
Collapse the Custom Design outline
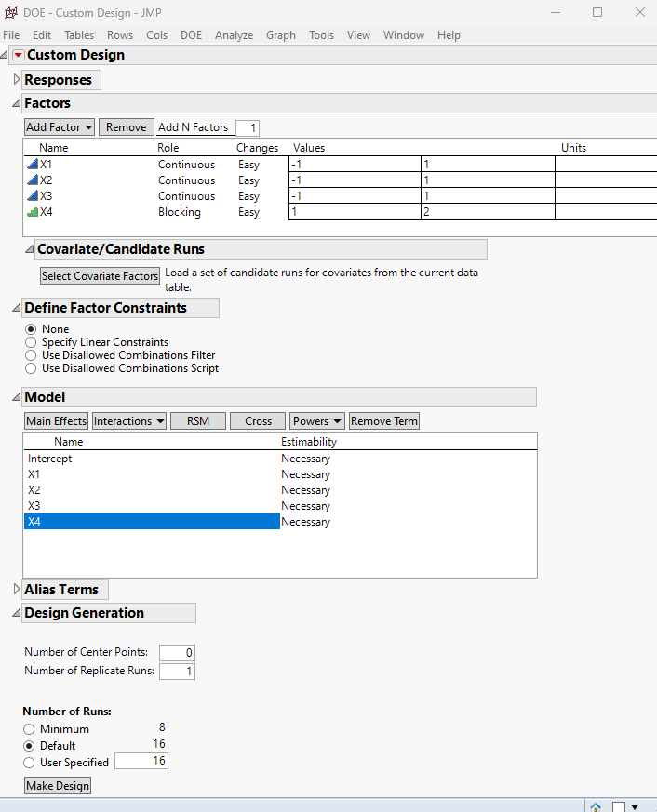(x=4, y=54)
